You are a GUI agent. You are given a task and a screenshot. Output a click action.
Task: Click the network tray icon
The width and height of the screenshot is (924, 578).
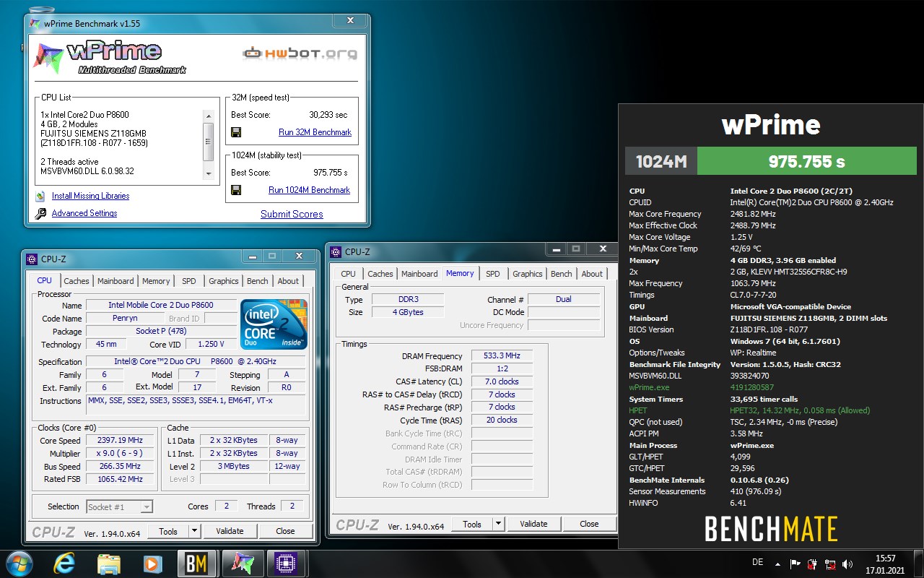coord(831,564)
